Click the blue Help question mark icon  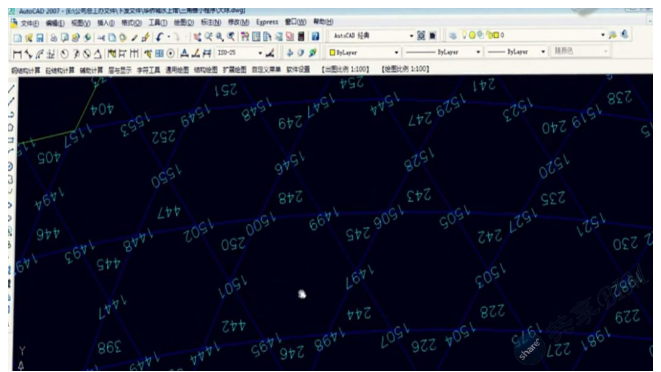315,37
